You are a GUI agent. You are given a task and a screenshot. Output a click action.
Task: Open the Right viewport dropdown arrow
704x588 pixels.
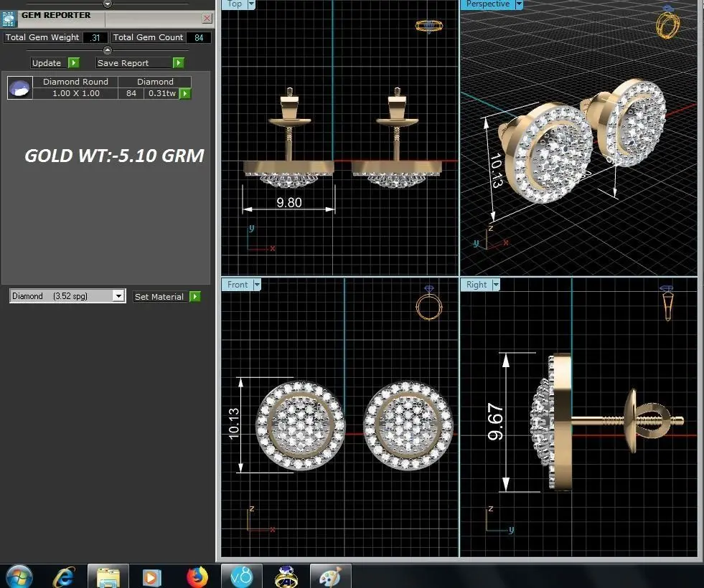pyautogui.click(x=496, y=285)
